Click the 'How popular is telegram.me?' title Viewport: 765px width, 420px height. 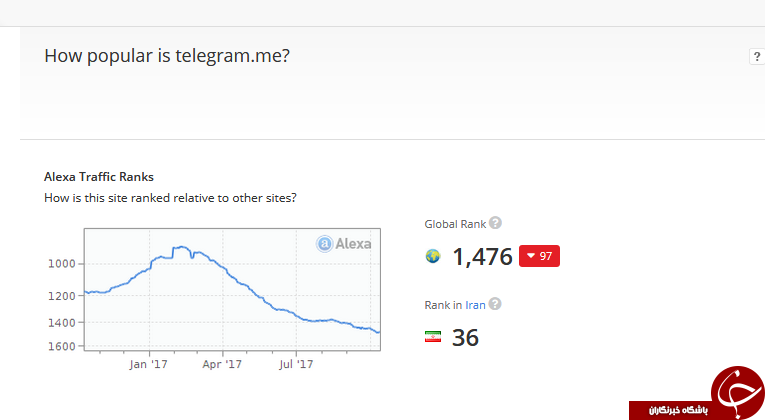click(x=167, y=56)
